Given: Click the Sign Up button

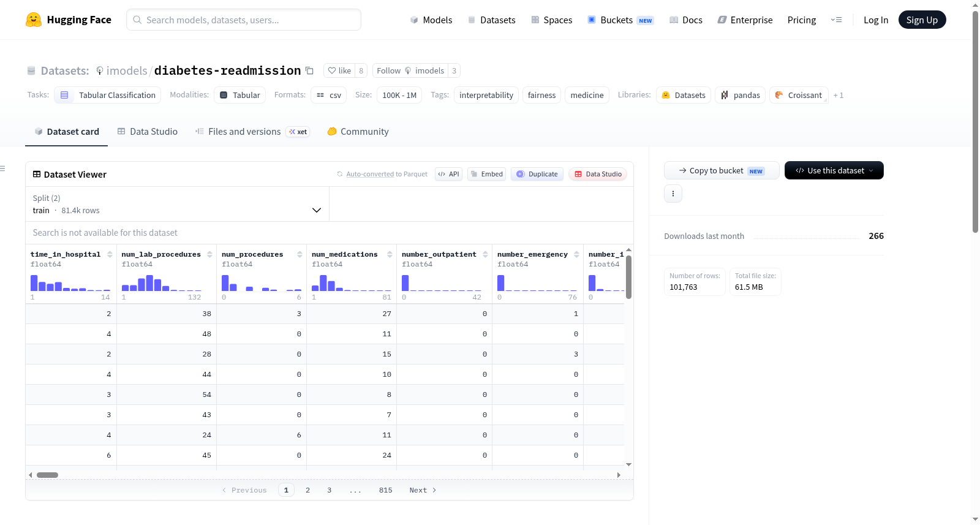Looking at the screenshot, I should [x=922, y=20].
